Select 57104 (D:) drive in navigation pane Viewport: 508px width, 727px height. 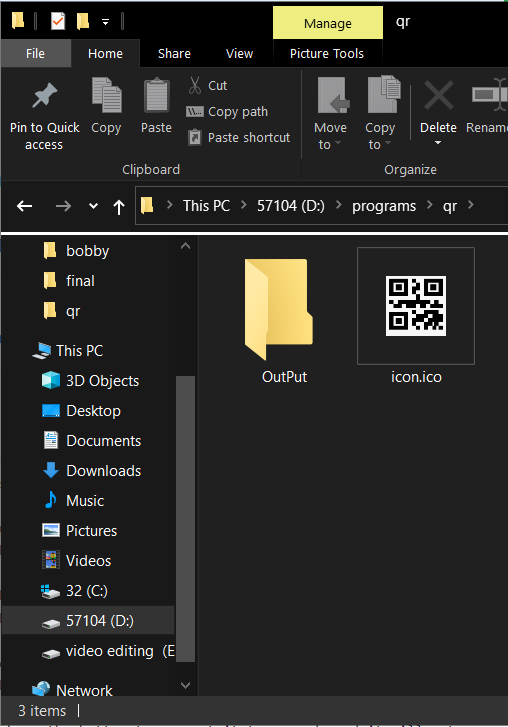(88, 621)
